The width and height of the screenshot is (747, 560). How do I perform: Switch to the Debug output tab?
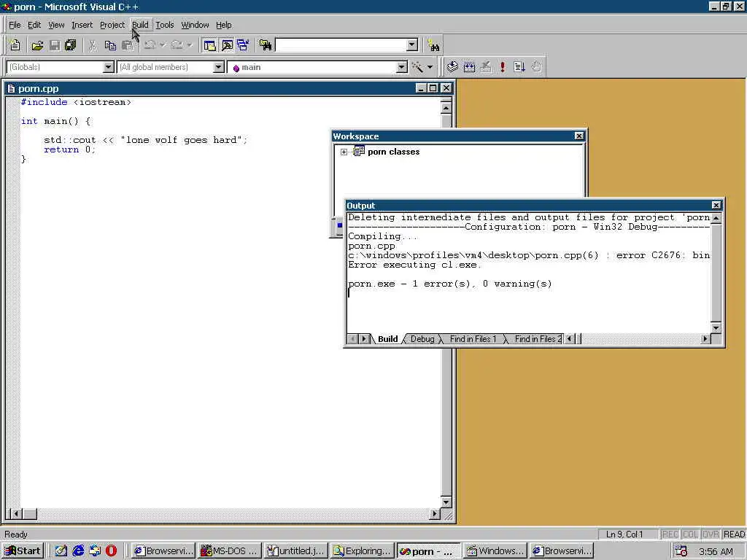pyautogui.click(x=422, y=339)
